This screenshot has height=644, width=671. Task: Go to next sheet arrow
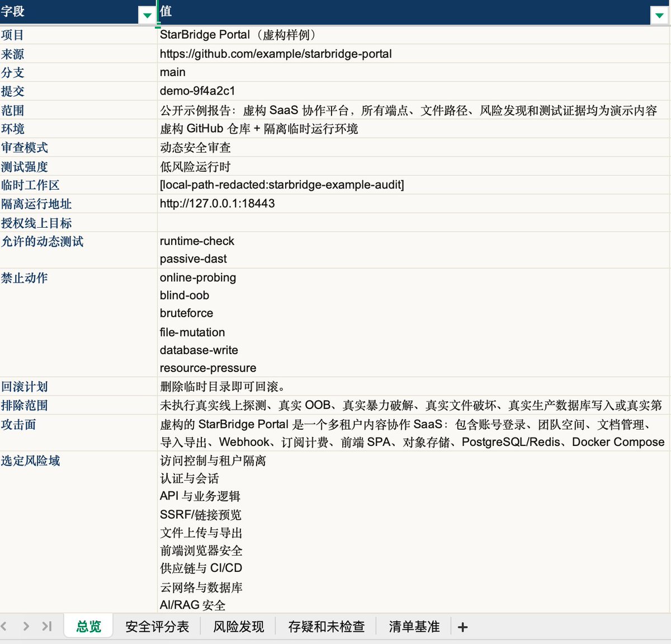pos(26,627)
